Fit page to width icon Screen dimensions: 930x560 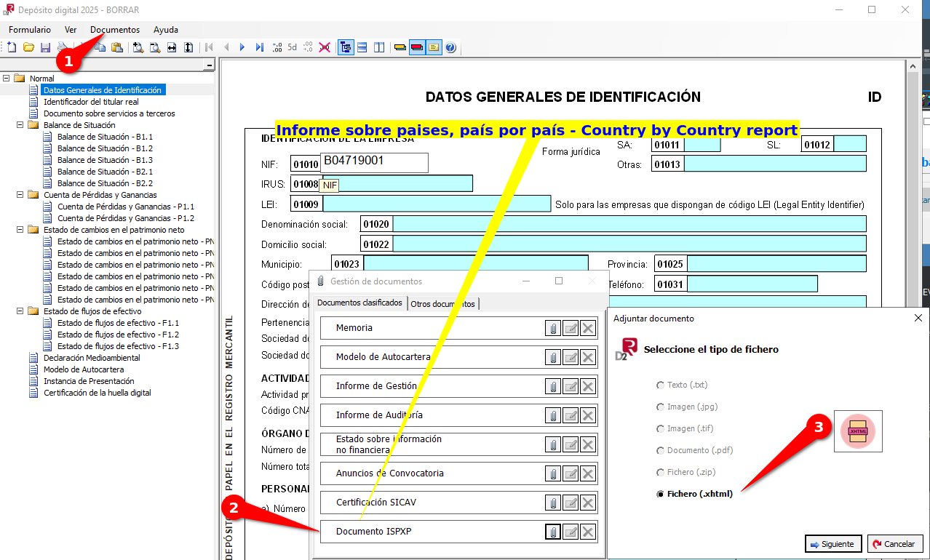point(172,47)
